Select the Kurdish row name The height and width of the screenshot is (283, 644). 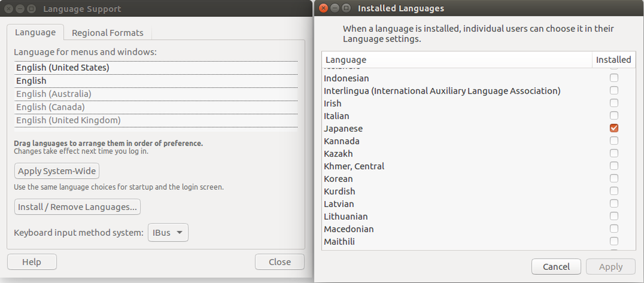point(339,192)
